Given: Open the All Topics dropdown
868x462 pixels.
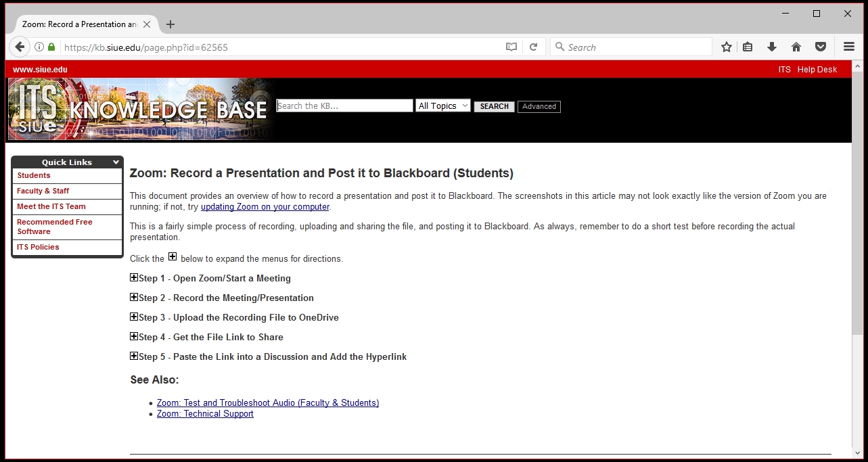Looking at the screenshot, I should (442, 106).
